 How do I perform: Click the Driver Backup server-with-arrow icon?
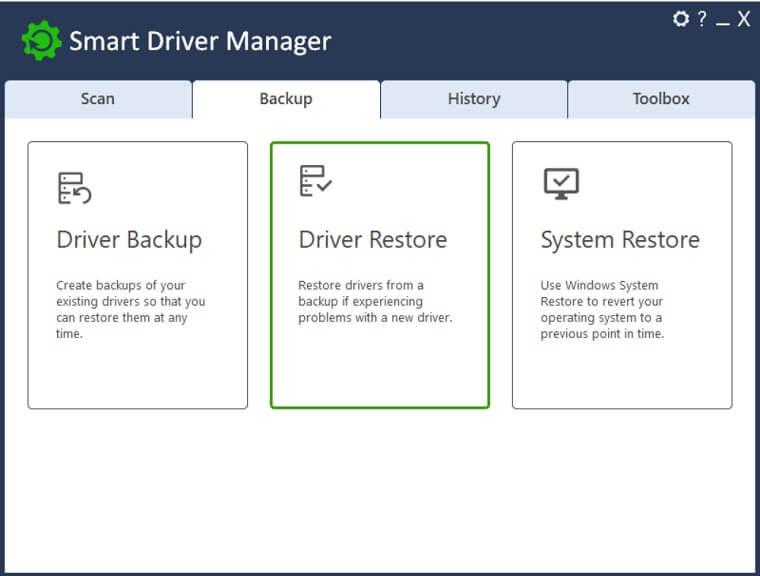[74, 188]
